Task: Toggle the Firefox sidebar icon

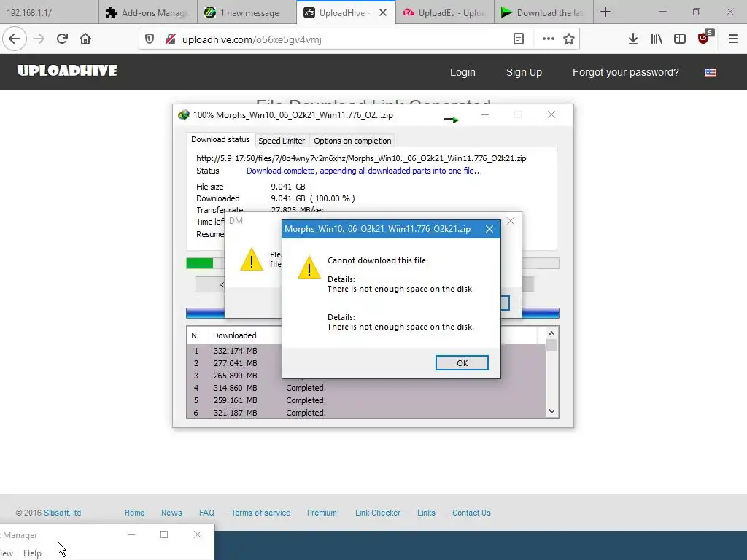Action: click(680, 39)
